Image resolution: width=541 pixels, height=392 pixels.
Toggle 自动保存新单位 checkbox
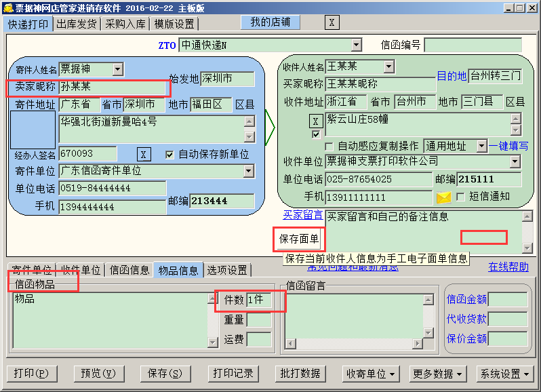click(x=169, y=154)
